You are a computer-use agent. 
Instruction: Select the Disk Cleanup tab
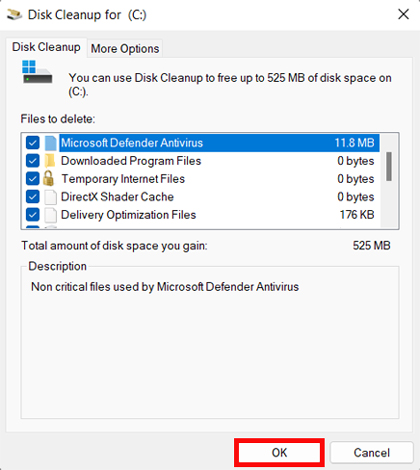(x=46, y=47)
